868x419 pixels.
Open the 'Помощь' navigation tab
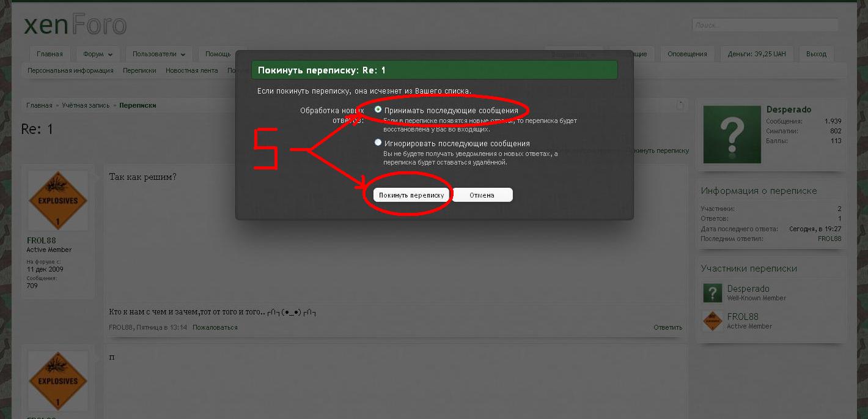click(x=218, y=54)
